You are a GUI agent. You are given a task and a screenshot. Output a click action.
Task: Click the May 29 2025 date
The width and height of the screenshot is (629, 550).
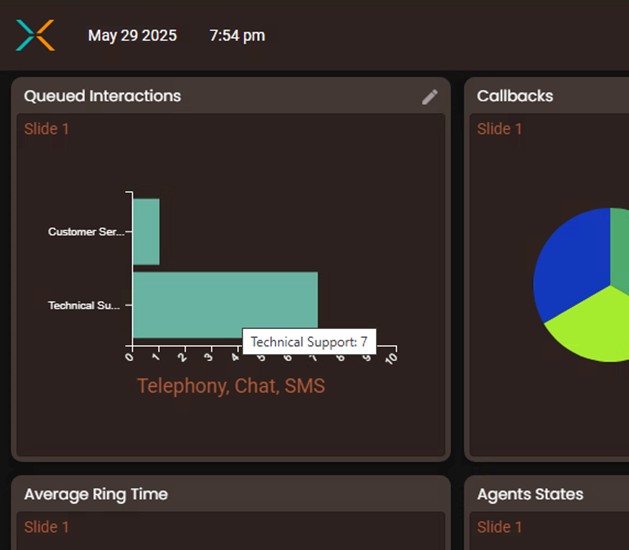(x=132, y=36)
